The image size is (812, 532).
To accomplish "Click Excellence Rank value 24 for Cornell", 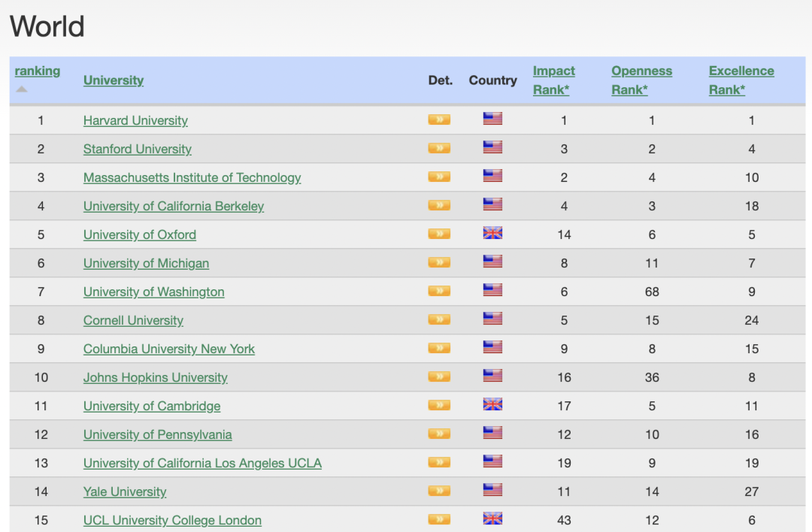I will pos(752,320).
